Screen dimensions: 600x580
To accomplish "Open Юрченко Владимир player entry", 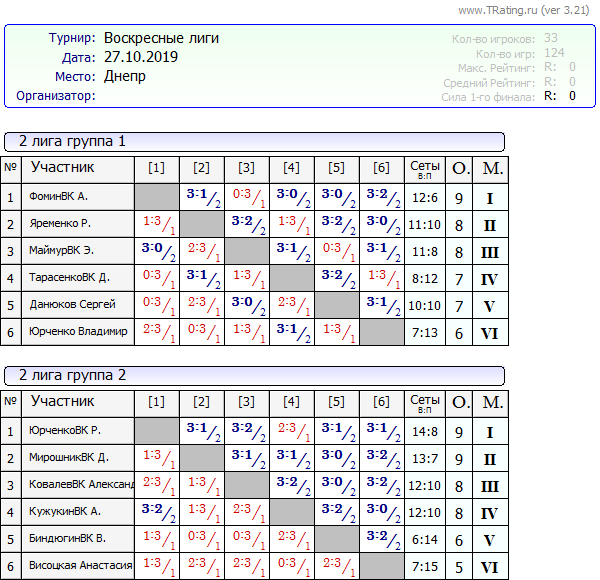I will coord(79,332).
